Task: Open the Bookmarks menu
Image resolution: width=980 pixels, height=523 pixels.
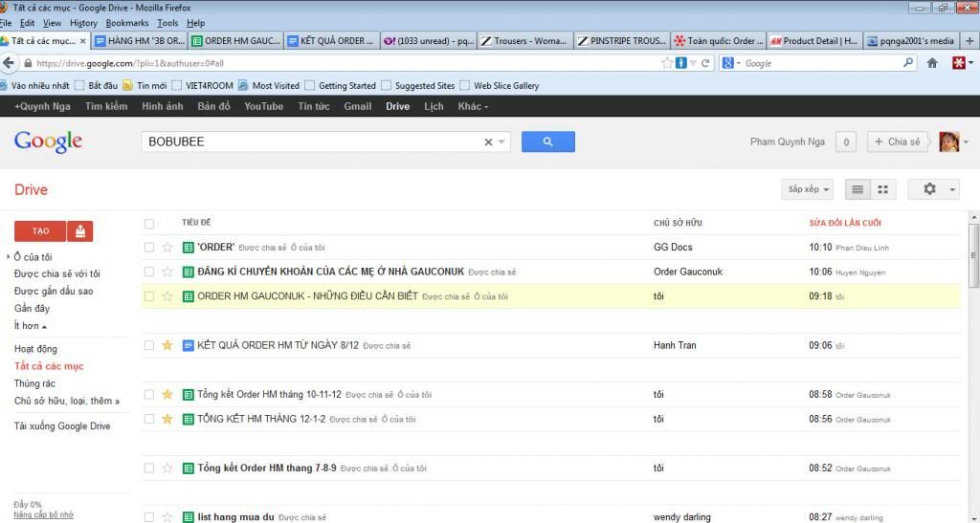Action: pyautogui.click(x=127, y=23)
